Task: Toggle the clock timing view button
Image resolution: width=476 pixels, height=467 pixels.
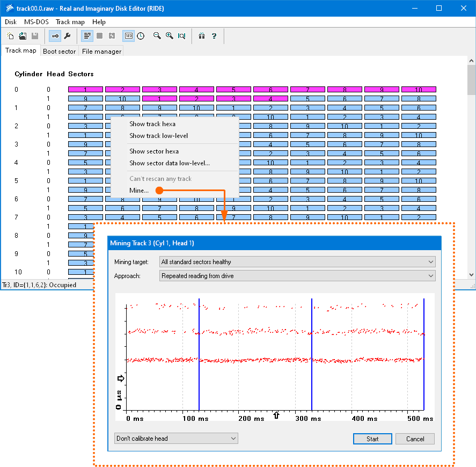Action: coord(141,36)
